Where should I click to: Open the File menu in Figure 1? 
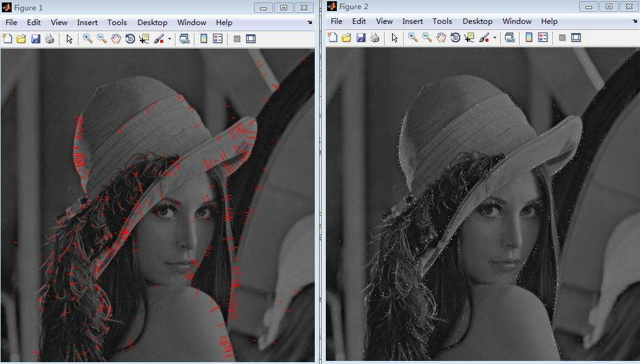11,23
